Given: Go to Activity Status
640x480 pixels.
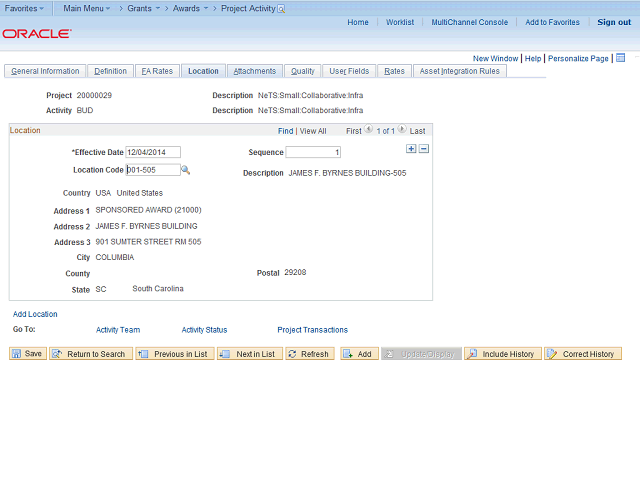Looking at the screenshot, I should tap(204, 330).
